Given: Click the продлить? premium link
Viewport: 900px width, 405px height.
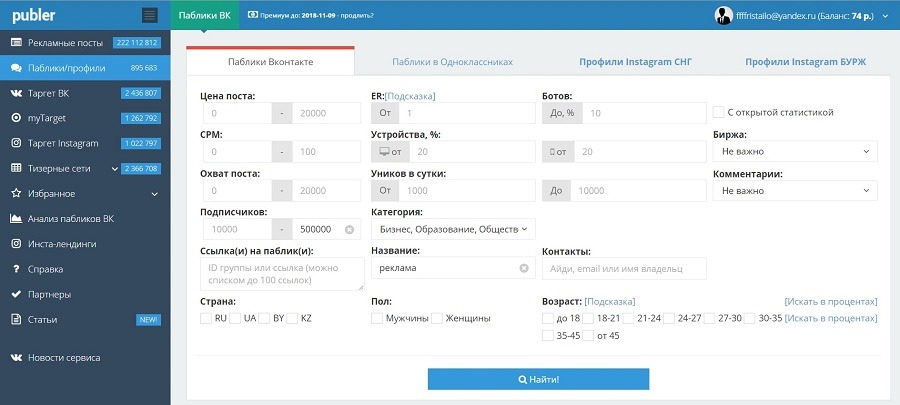Looking at the screenshot, I should click(357, 15).
